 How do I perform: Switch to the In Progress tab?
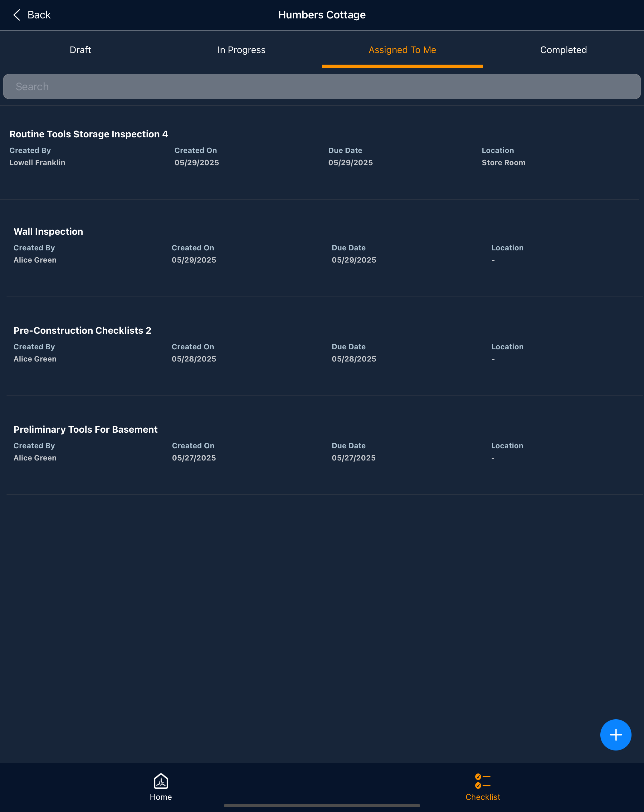(x=241, y=50)
